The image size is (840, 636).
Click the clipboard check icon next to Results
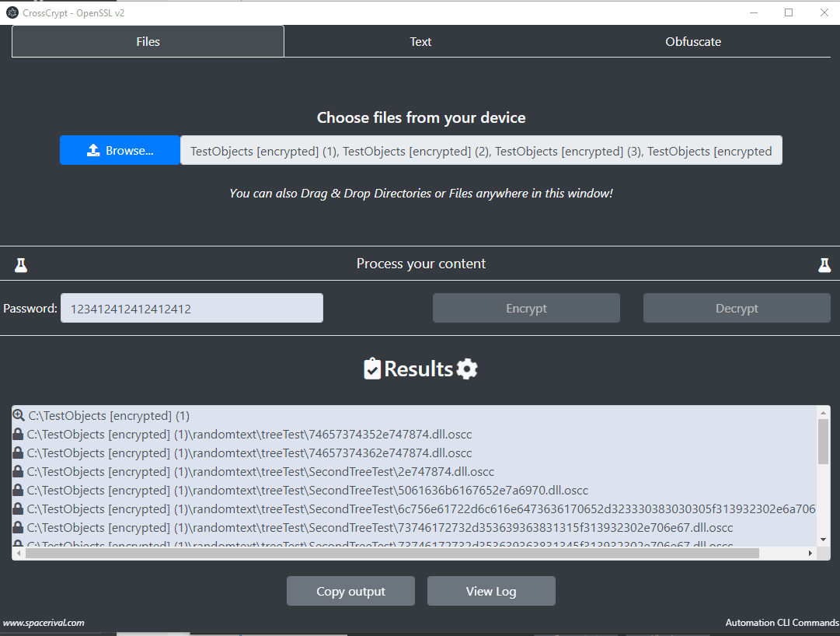click(372, 369)
